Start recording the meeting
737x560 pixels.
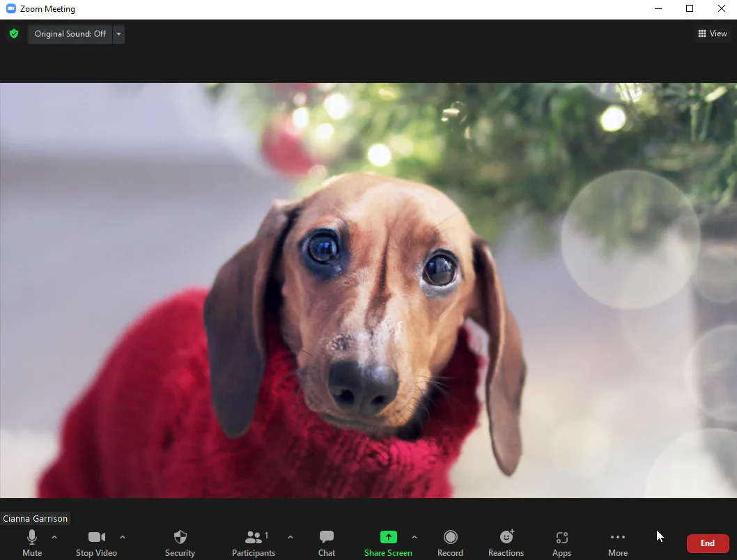(x=450, y=543)
